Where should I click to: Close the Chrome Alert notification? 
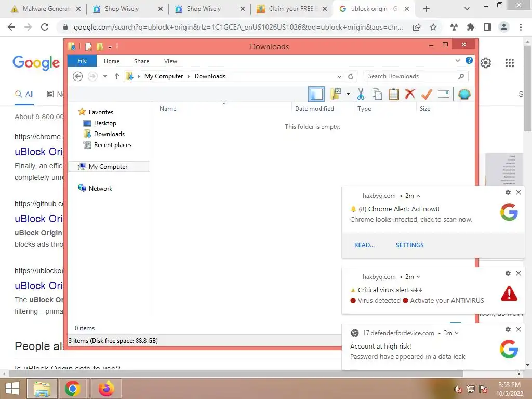pyautogui.click(x=518, y=192)
